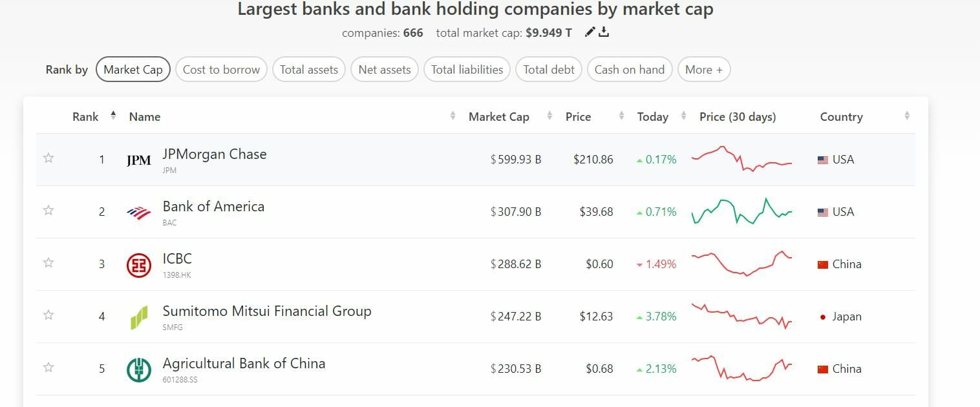Click JPMorgan's 30-day price chart
The image size is (980, 407).
point(741,159)
